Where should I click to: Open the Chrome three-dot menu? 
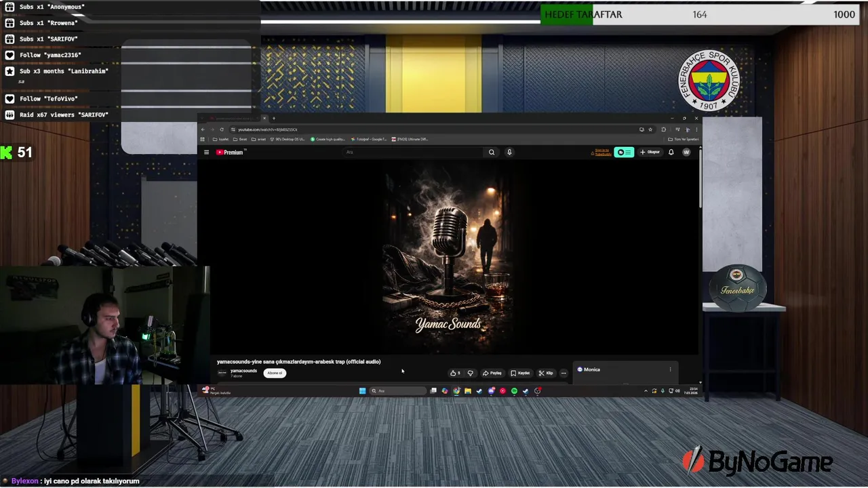(x=696, y=129)
